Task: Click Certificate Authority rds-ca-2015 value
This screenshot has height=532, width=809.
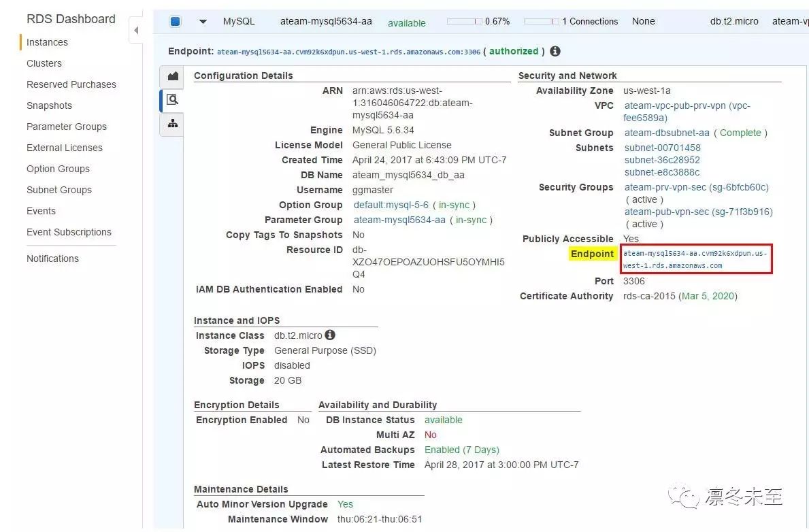Action: [680, 296]
